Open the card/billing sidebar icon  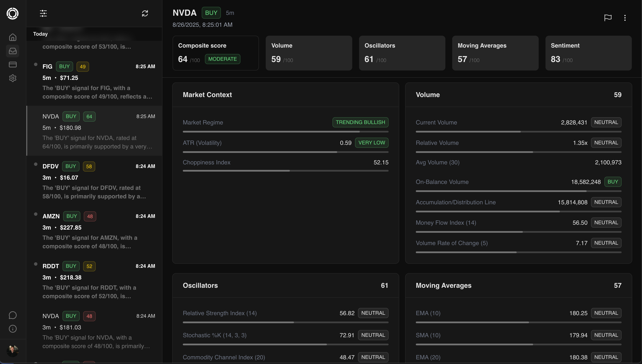[x=13, y=65]
